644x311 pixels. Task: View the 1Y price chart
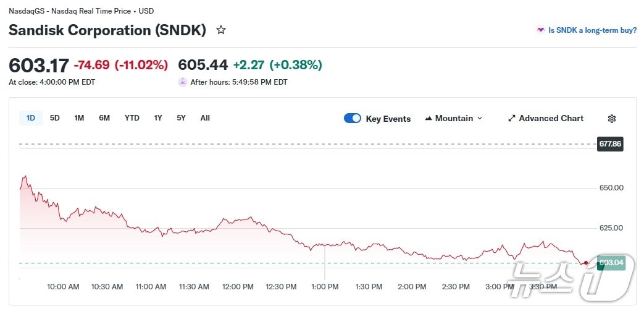[x=158, y=118]
